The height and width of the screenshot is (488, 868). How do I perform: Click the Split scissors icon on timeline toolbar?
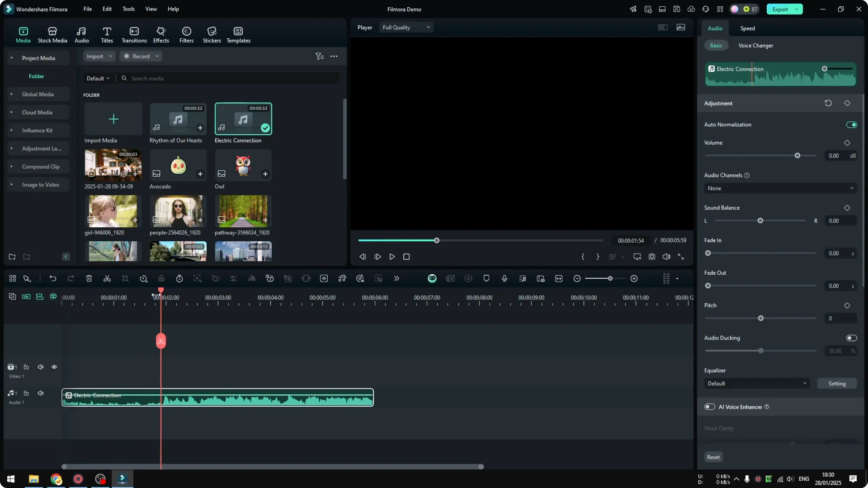tap(107, 278)
